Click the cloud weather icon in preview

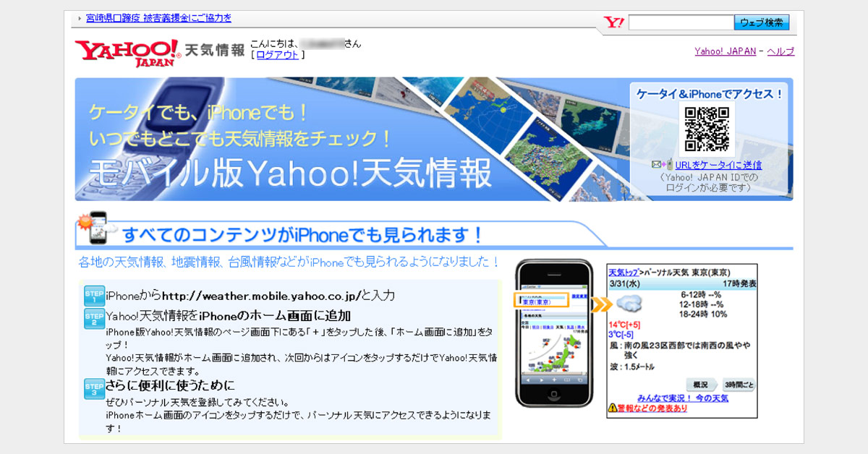630,304
